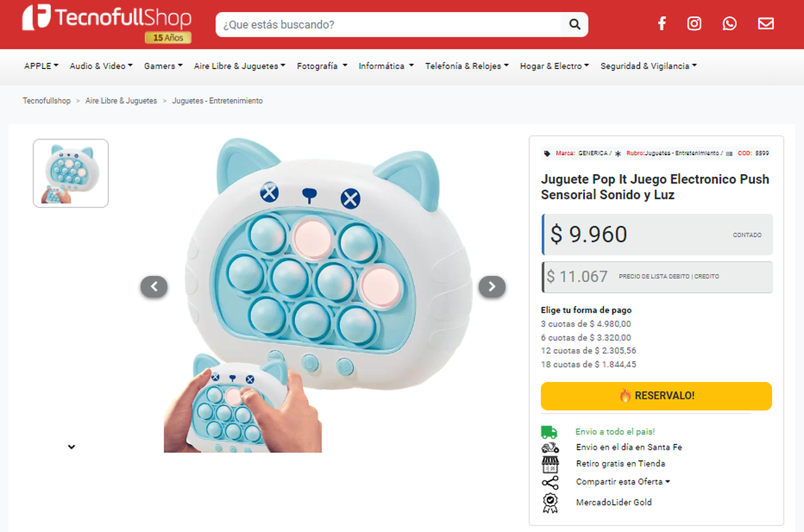Go to Juguetes - Entretenimiento breadcrumb

point(217,101)
